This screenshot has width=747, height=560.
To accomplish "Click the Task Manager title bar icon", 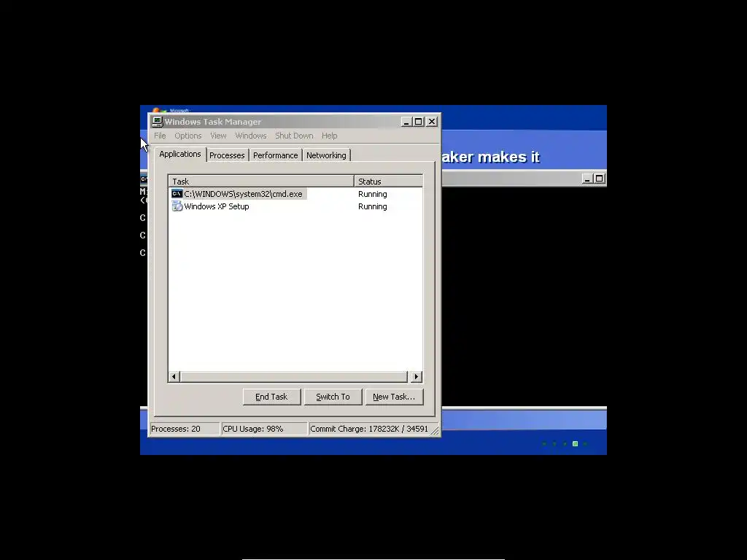I will [x=158, y=122].
